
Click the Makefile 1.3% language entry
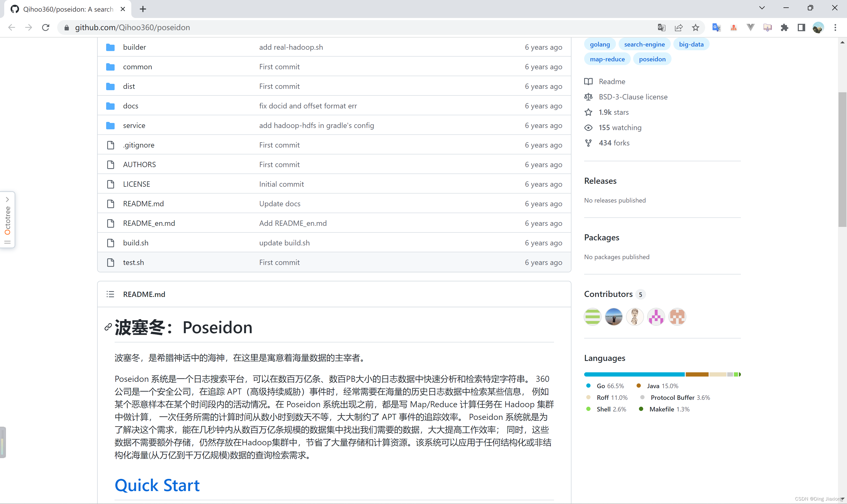coord(664,409)
